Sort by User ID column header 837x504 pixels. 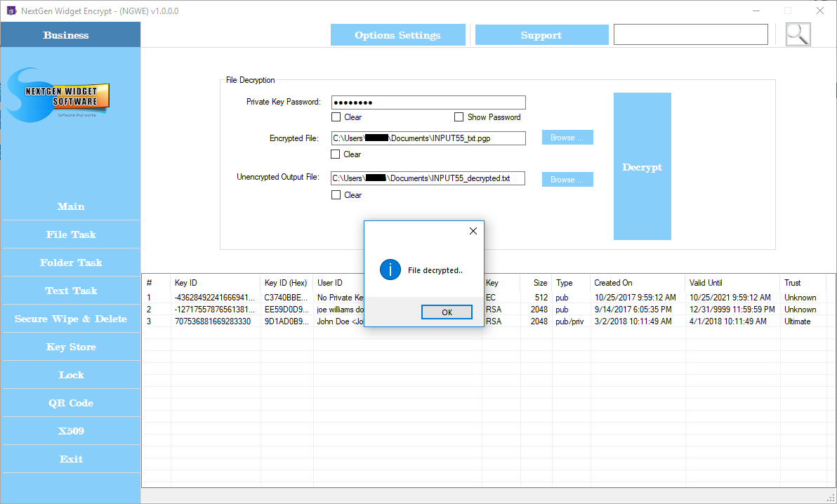click(339, 283)
